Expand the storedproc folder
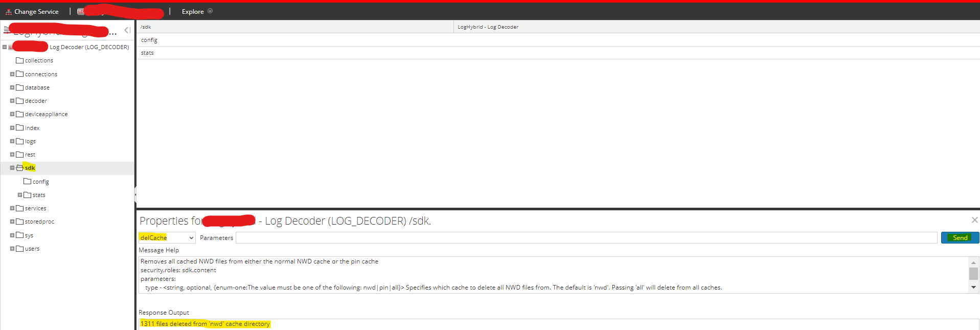Screen dimensions: 980x330 coord(12,222)
